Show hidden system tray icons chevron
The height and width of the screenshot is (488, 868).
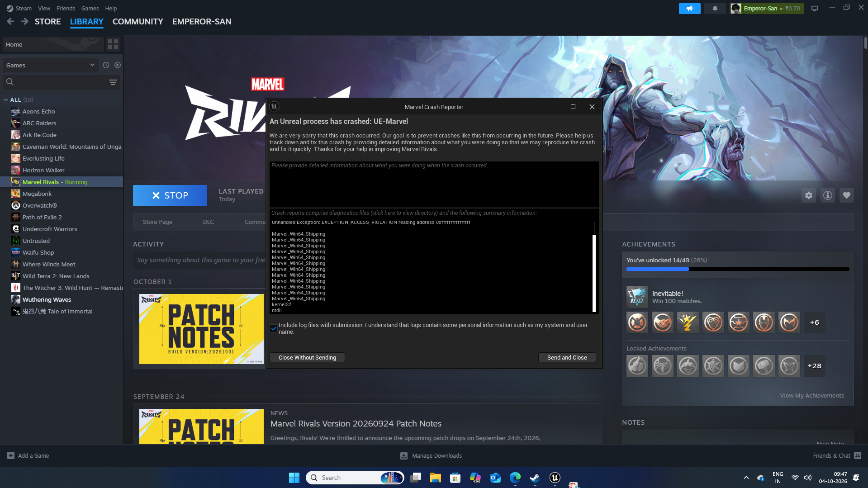746,478
